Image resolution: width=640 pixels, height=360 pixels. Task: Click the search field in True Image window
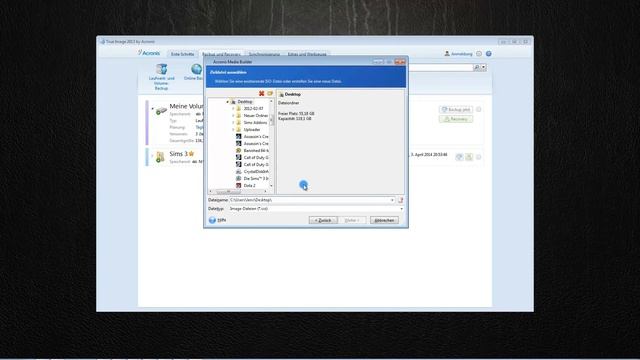point(441,67)
